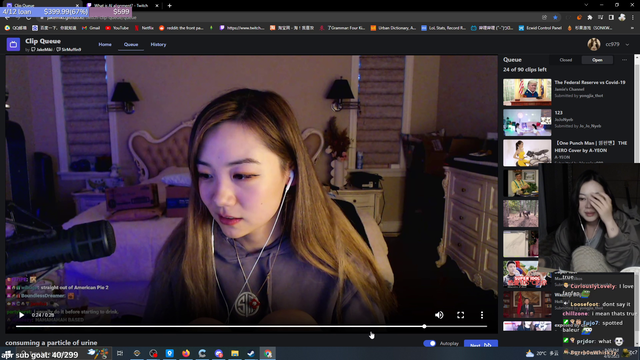
Task: Open the browser extensions puzzle icon
Action: (x=590, y=18)
